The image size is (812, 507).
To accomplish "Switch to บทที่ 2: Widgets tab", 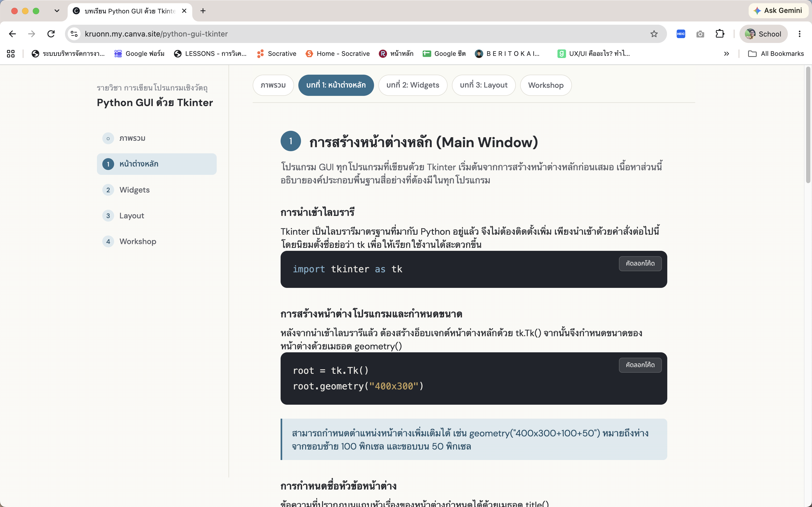I will [x=413, y=85].
